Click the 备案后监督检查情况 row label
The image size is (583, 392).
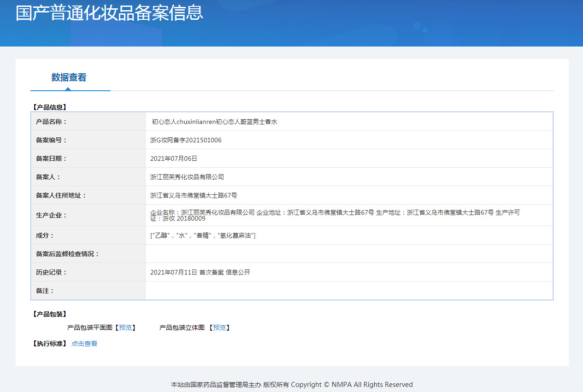point(68,254)
